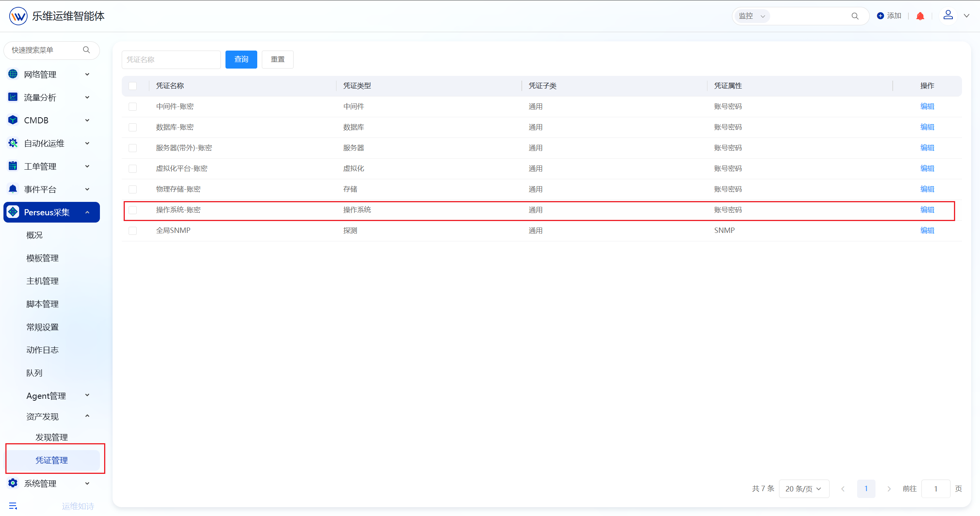Image resolution: width=980 pixels, height=516 pixels.
Task: Open the 队列 menu item
Action: [34, 373]
